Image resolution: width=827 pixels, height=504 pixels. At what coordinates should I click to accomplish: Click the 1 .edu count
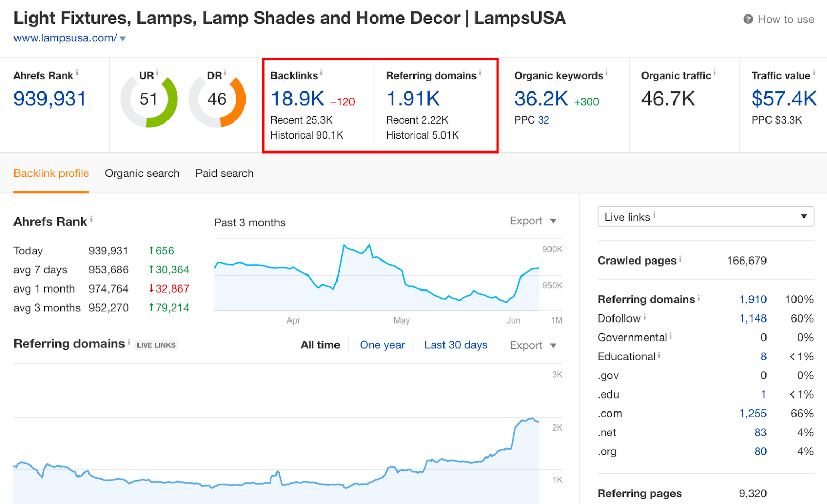click(x=763, y=394)
